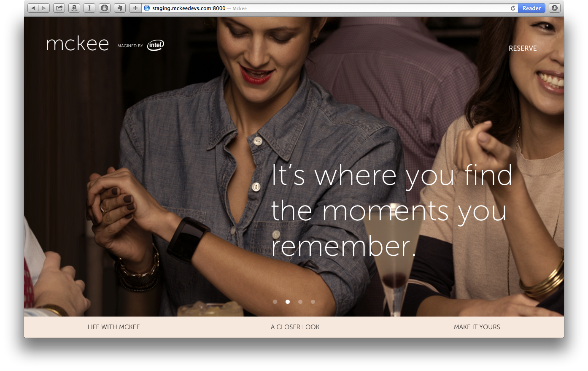The height and width of the screenshot is (371, 588).
Task: Click inside the address bar
Action: pyautogui.click(x=253, y=8)
